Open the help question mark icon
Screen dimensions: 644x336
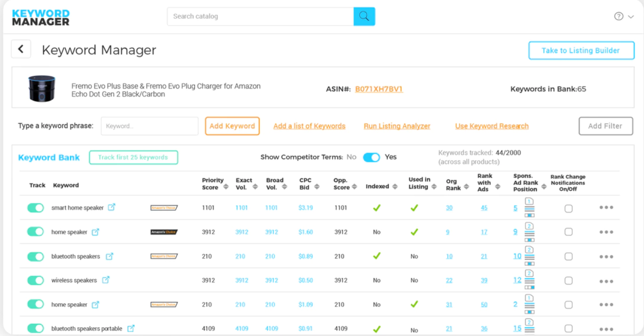pos(618,16)
